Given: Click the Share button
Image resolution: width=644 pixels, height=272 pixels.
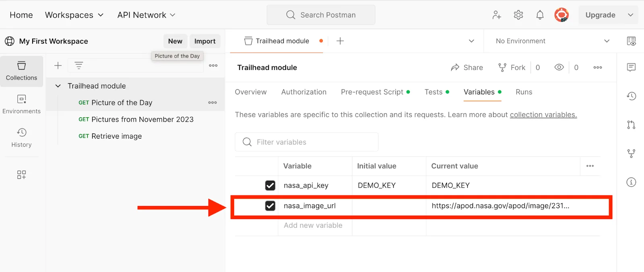Looking at the screenshot, I should (467, 67).
